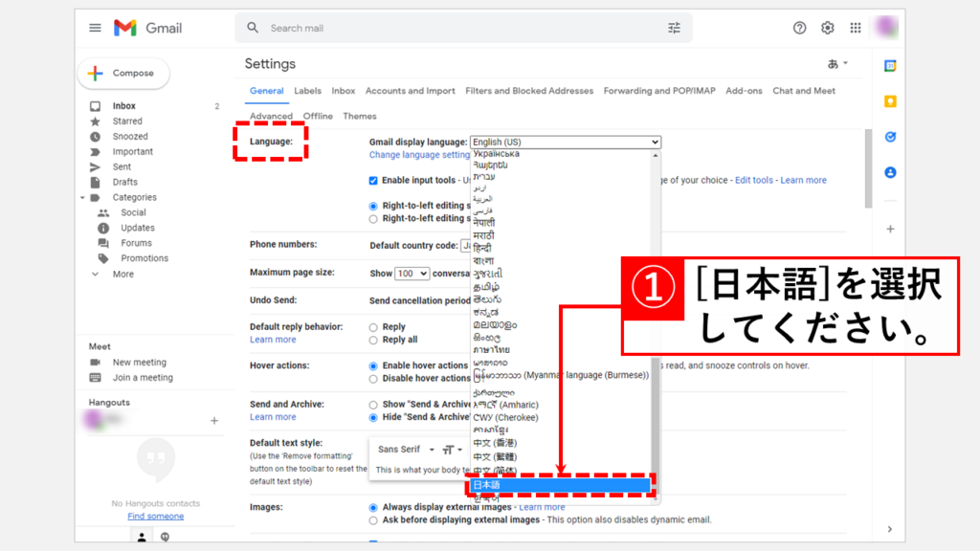
Task: Select the Reply all radio button
Action: [374, 340]
